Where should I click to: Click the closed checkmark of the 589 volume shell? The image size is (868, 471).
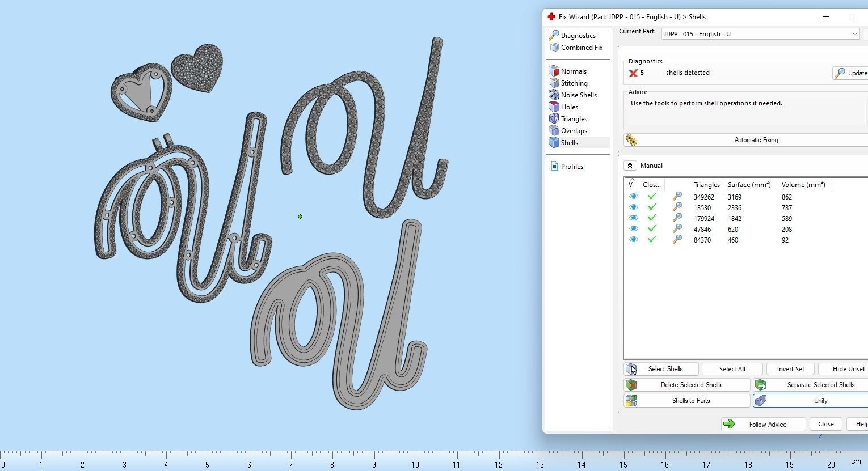tap(652, 218)
